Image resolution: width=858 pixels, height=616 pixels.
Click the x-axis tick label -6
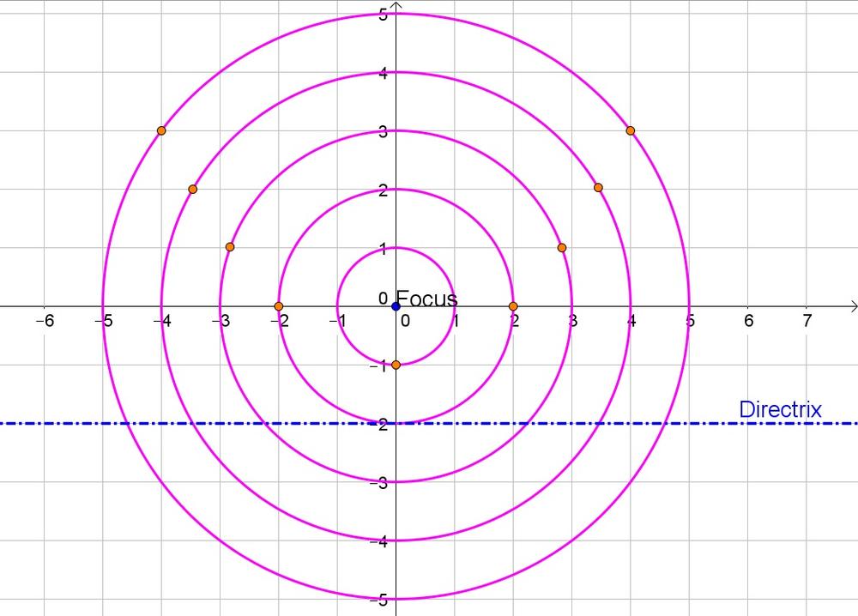[44, 321]
